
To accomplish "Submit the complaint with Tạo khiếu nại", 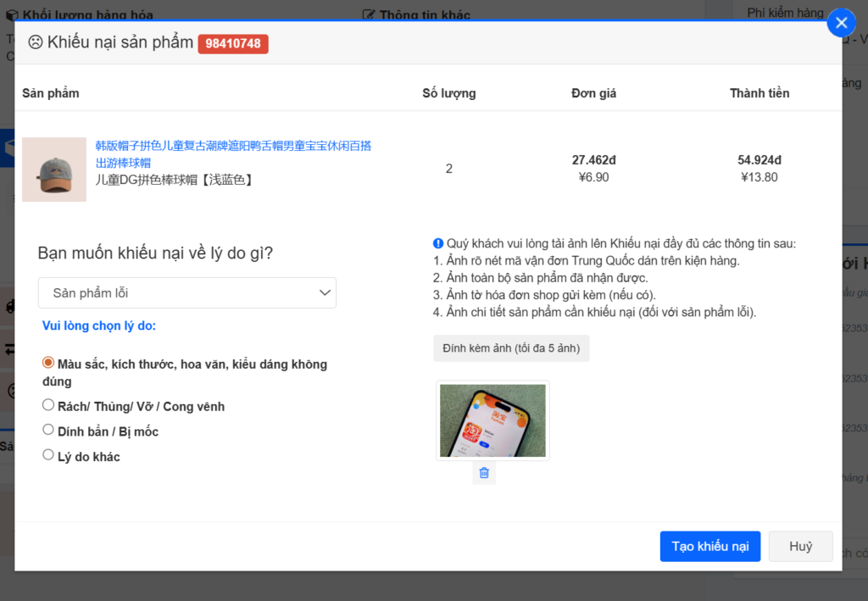I will tap(709, 546).
